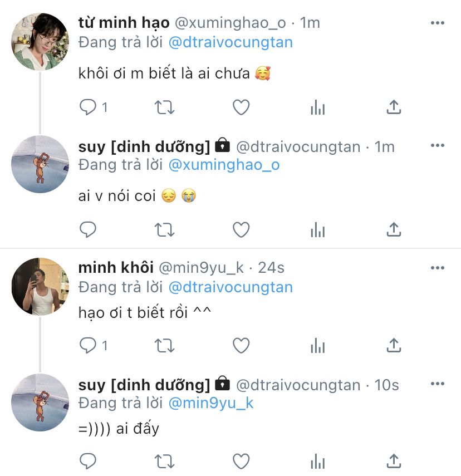Share minh khôi's tweet

[x=394, y=345]
